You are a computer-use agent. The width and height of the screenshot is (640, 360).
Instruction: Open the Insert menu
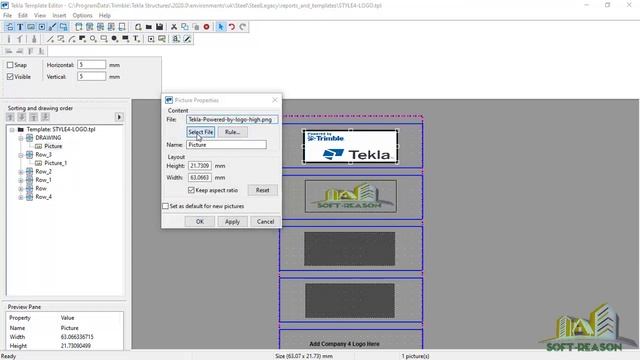pos(59,16)
